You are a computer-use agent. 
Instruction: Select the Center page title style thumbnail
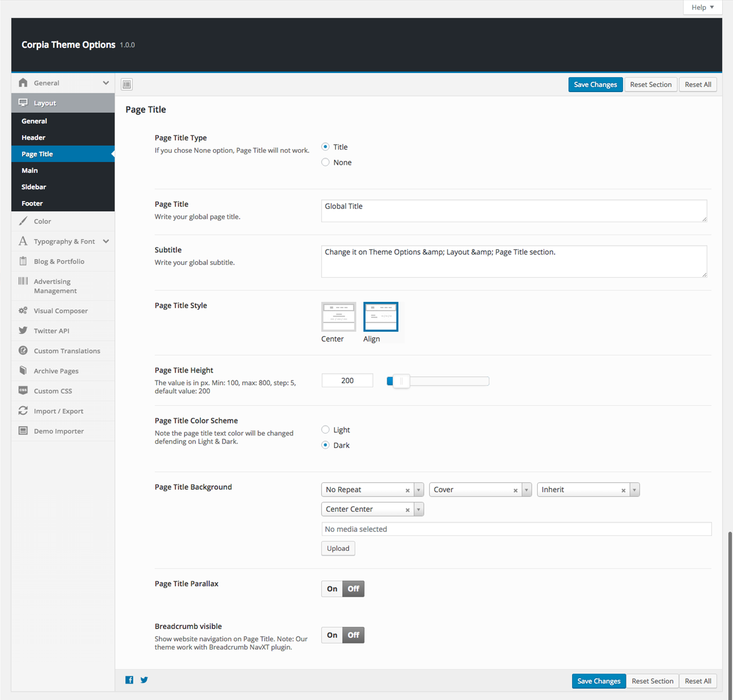[339, 317]
